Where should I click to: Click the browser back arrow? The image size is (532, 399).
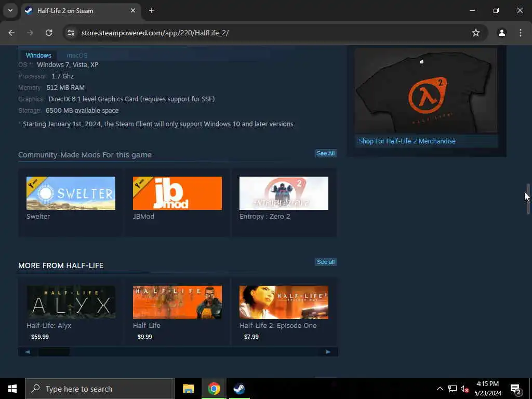(11, 33)
